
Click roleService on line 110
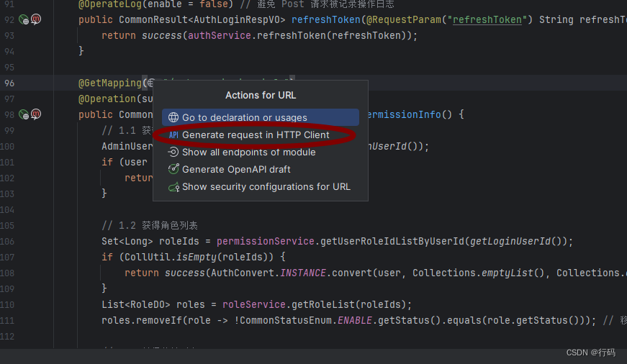coord(254,304)
